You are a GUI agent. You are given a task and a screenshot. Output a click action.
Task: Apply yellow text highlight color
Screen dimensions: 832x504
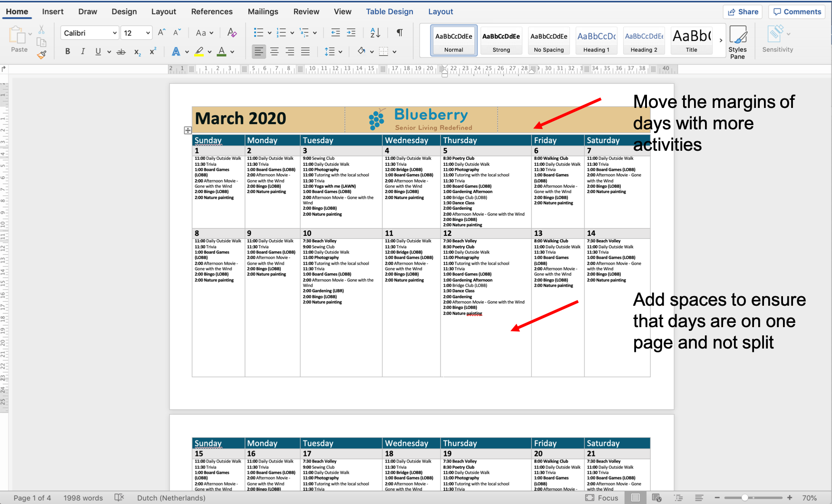(x=199, y=52)
